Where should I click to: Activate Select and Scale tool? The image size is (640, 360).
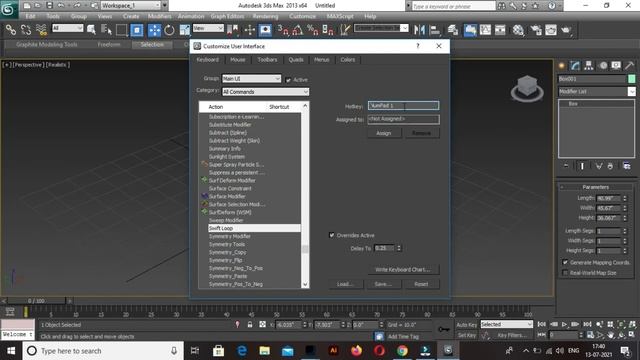[184, 30]
